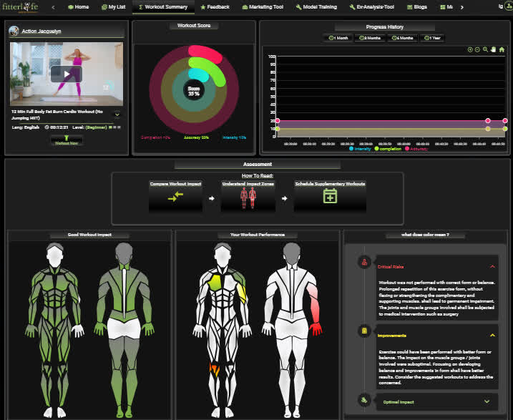Click the workout duration 00:12:21
The image size is (513, 420).
coord(57,127)
